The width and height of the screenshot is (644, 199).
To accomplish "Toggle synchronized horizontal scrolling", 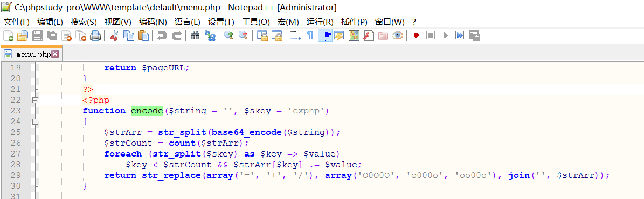I will tap(277, 35).
